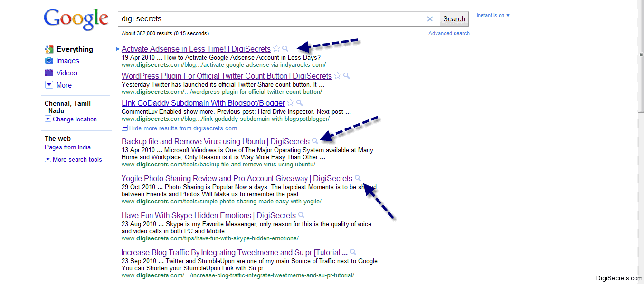
Task: Select Everything search filter
Action: coord(75,49)
